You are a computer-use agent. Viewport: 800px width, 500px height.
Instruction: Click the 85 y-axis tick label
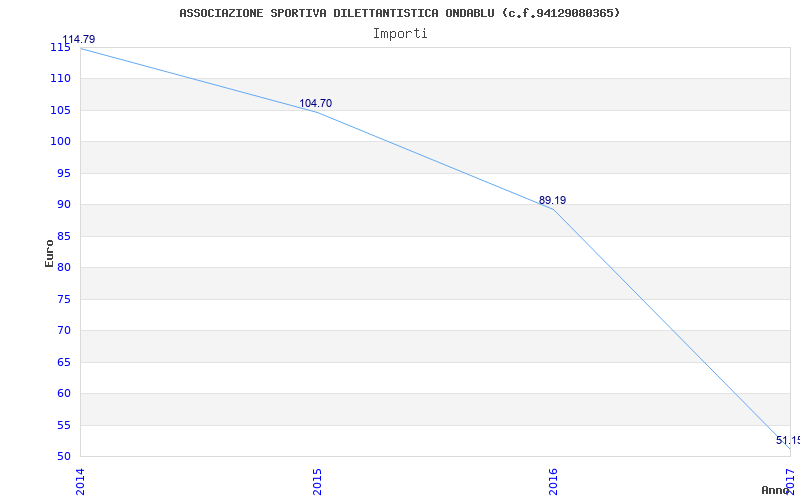click(63, 236)
